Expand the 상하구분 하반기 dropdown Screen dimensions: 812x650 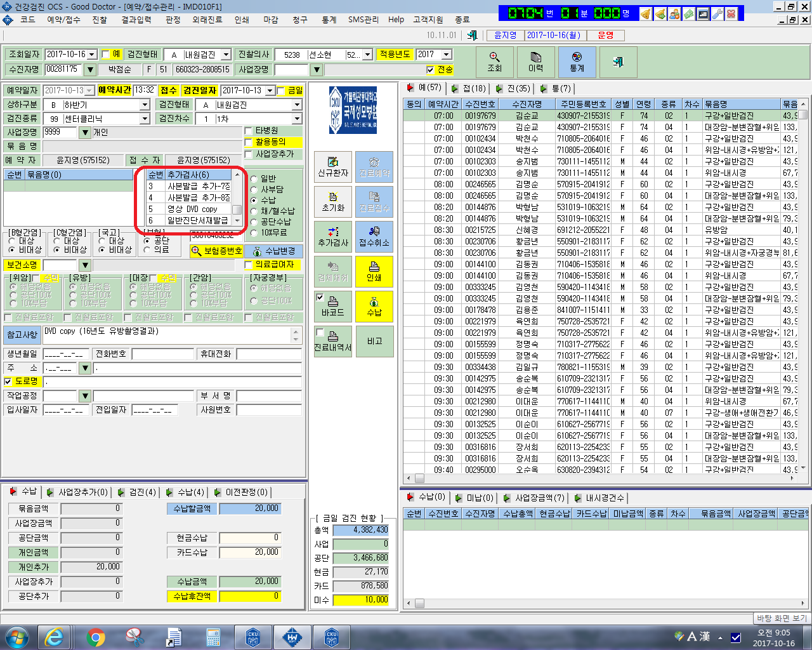click(145, 105)
